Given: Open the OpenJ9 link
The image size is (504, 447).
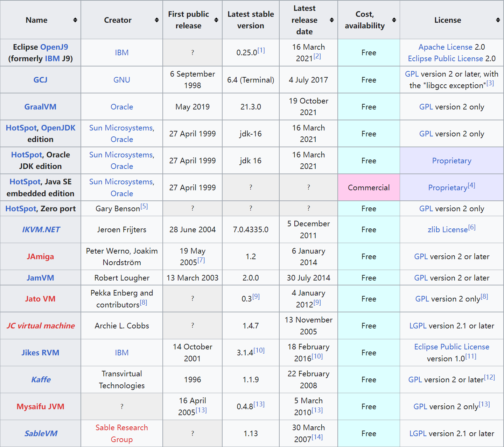Looking at the screenshot, I should [54, 47].
